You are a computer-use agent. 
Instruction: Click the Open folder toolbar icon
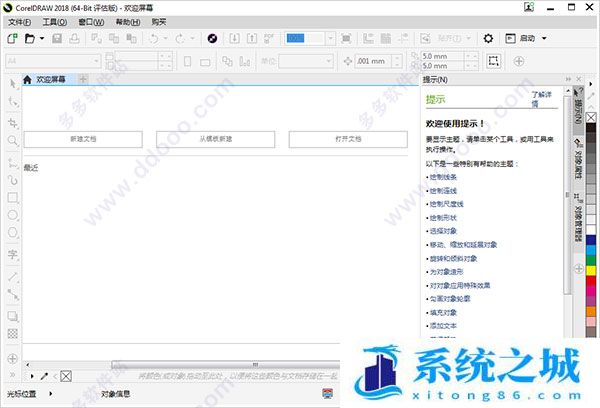(x=29, y=38)
